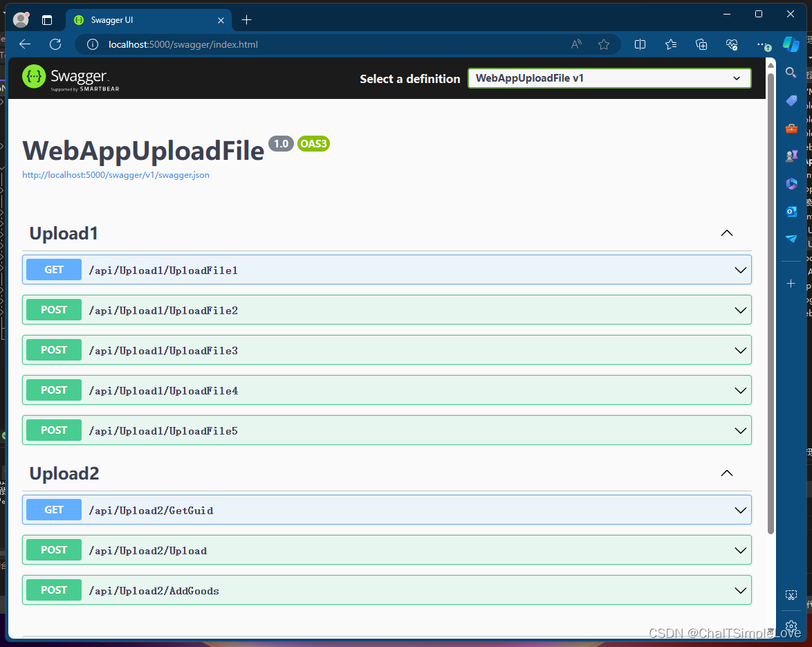This screenshot has height=647, width=812.
Task: Expand POST UploadFile4 chevron
Action: click(x=741, y=390)
